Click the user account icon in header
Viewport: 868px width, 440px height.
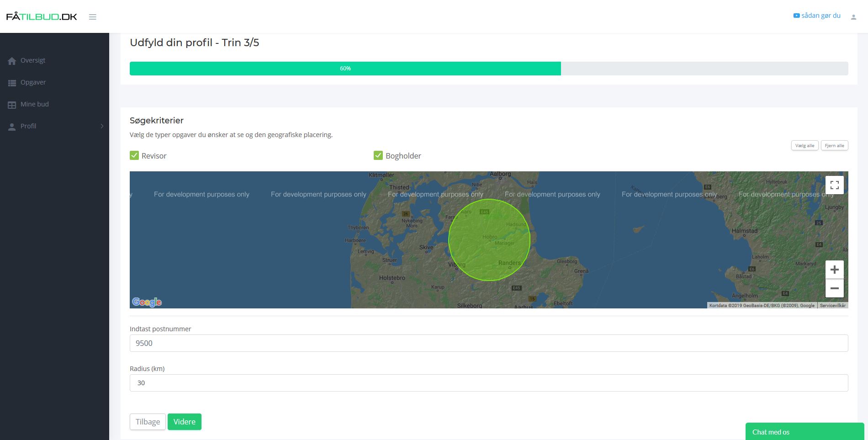(853, 17)
